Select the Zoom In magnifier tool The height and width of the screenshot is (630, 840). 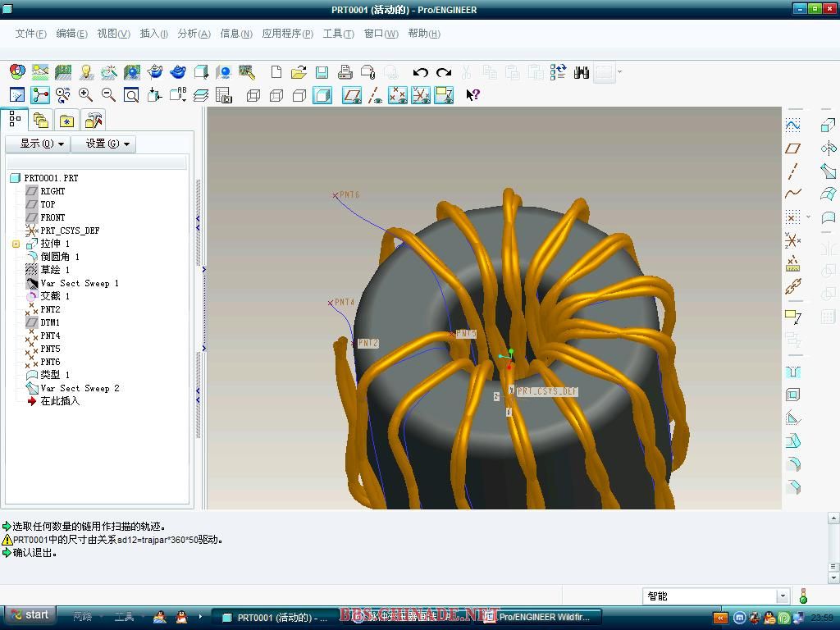click(x=85, y=95)
